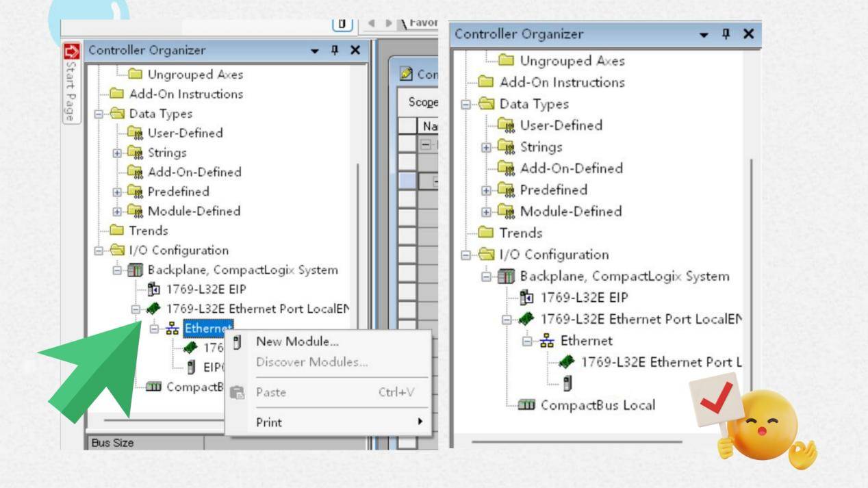Collapse Data Types folder in left organizer
This screenshot has width=868, height=488.
click(x=98, y=114)
